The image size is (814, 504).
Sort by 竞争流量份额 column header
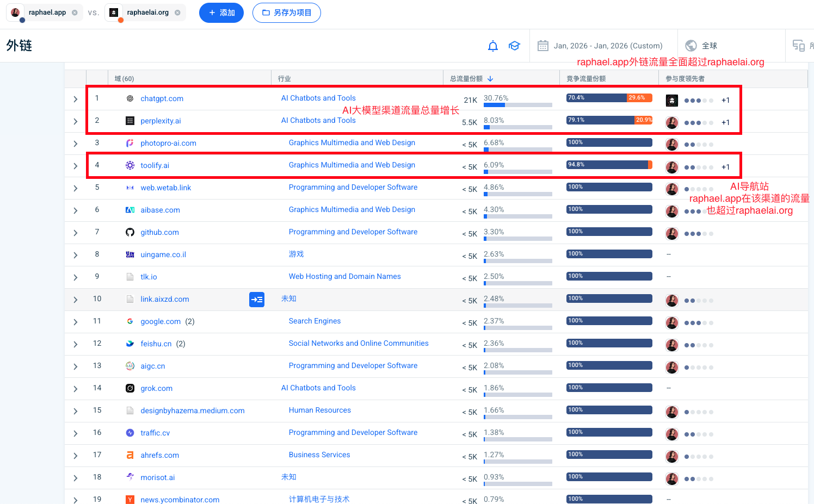pos(586,79)
